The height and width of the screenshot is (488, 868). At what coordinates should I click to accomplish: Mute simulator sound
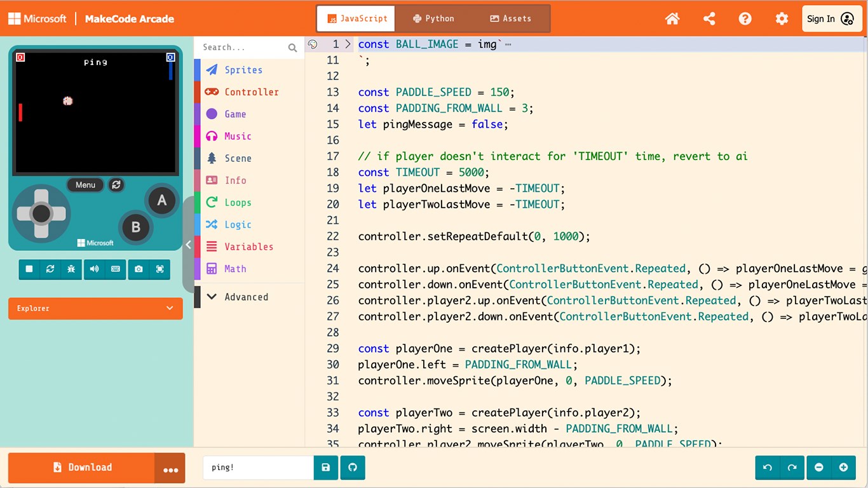pyautogui.click(x=94, y=269)
